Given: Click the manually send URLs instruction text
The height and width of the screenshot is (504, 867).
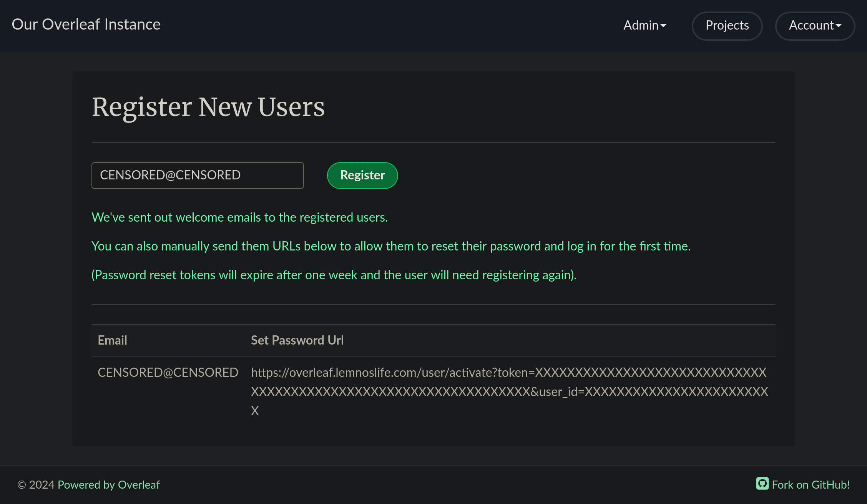Looking at the screenshot, I should click(x=391, y=246).
